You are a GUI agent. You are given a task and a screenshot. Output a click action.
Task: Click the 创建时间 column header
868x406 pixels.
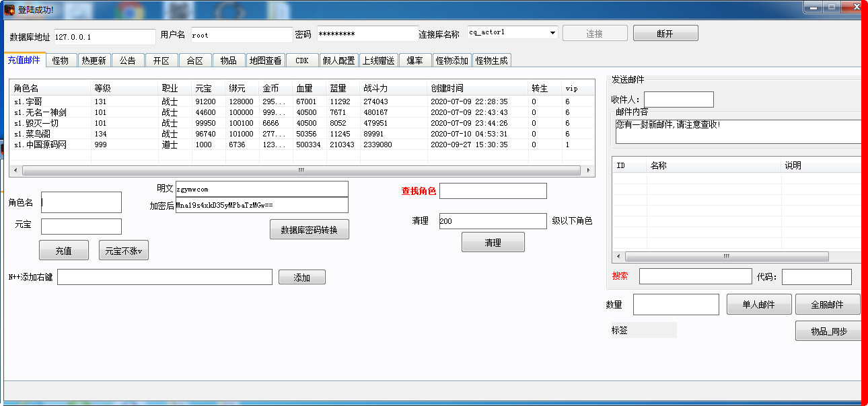click(x=478, y=88)
